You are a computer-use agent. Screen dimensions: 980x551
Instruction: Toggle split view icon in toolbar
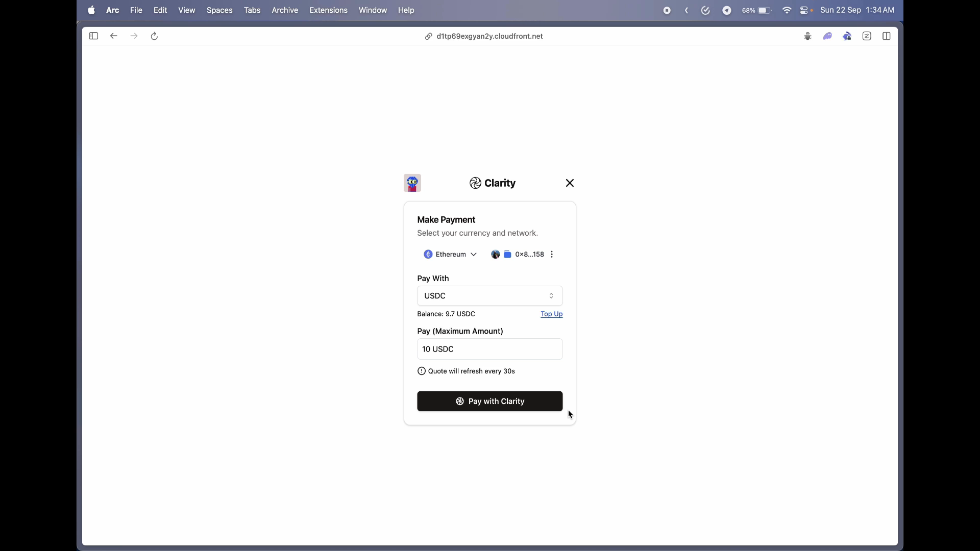887,36
